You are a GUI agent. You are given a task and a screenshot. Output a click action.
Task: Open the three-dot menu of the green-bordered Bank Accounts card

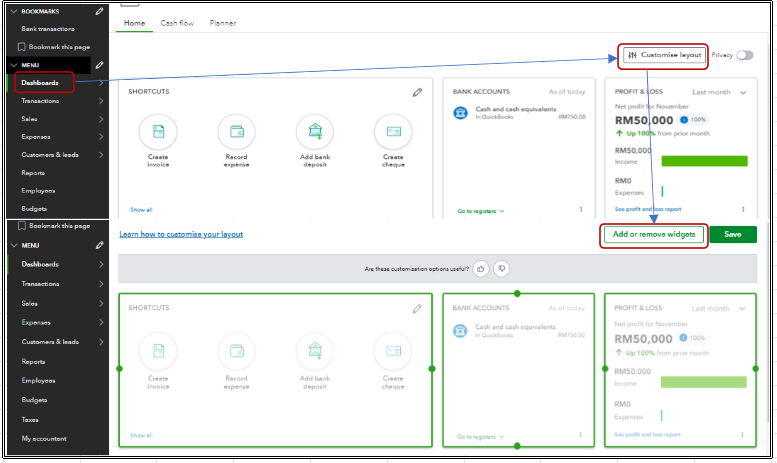580,435
